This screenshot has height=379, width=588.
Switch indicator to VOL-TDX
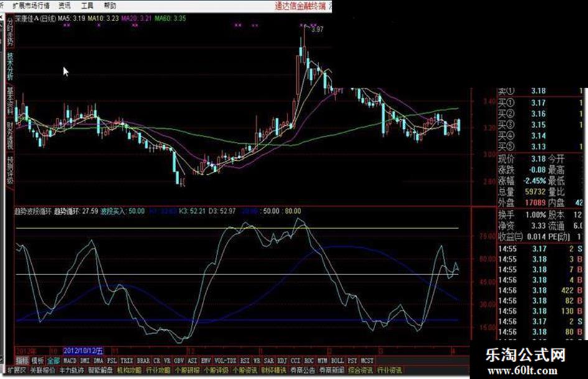(225, 360)
